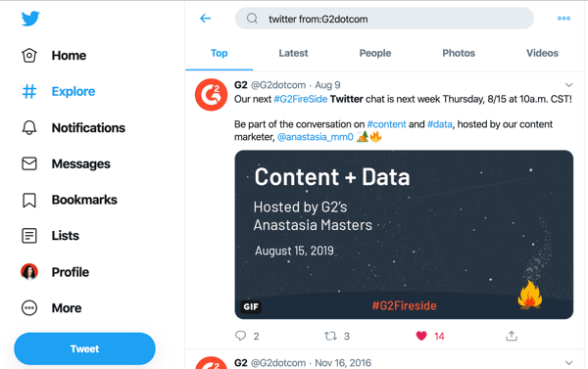The height and width of the screenshot is (369, 588).
Task: Open the three-dot search options menu
Action: pyautogui.click(x=563, y=19)
